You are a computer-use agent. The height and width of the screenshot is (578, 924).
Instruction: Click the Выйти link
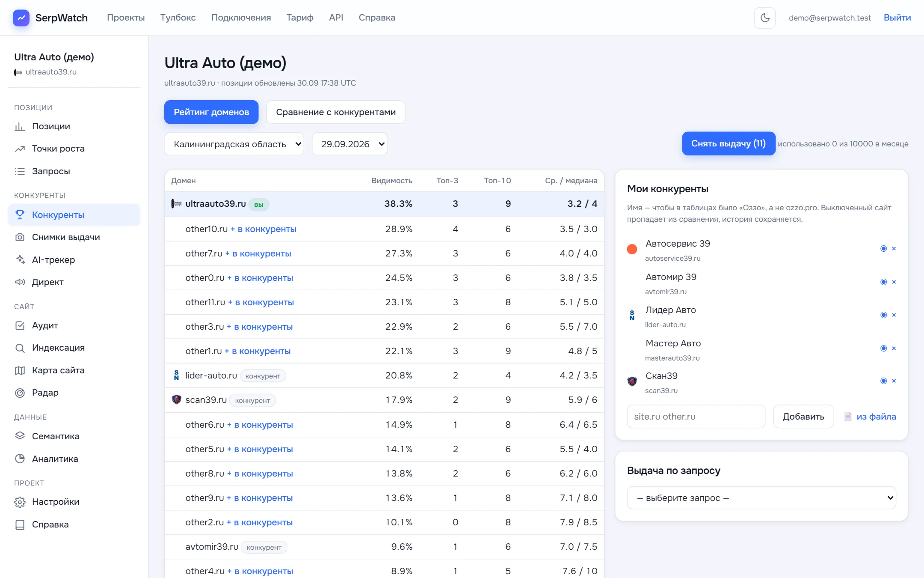897,18
